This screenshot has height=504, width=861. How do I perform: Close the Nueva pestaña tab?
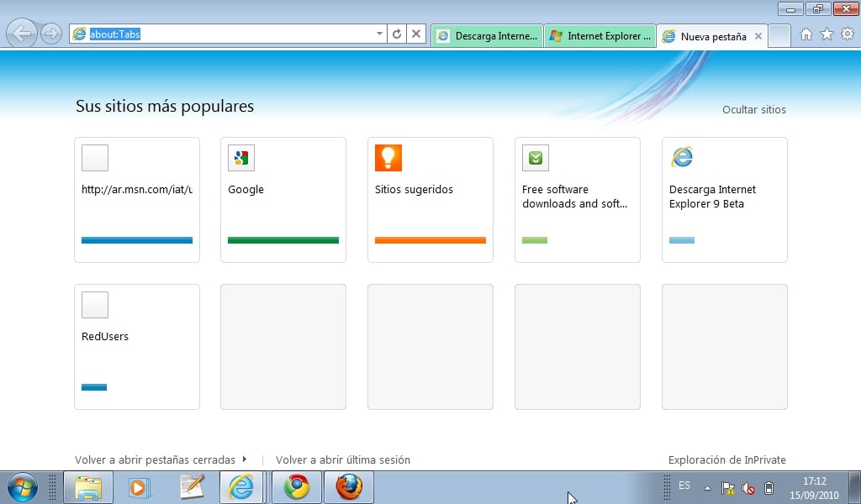click(758, 36)
